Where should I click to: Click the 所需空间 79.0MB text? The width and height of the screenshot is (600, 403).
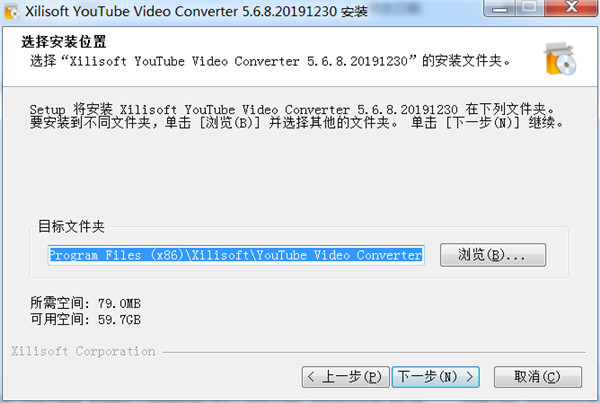coord(85,303)
